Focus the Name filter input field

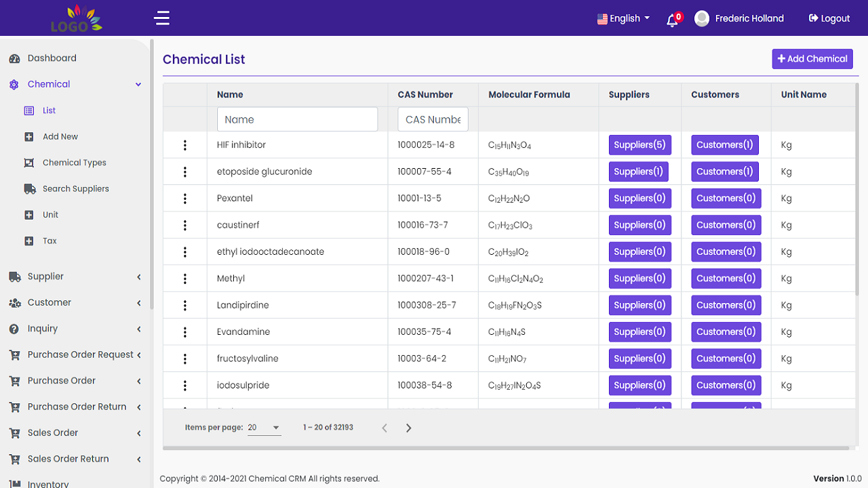(297, 119)
